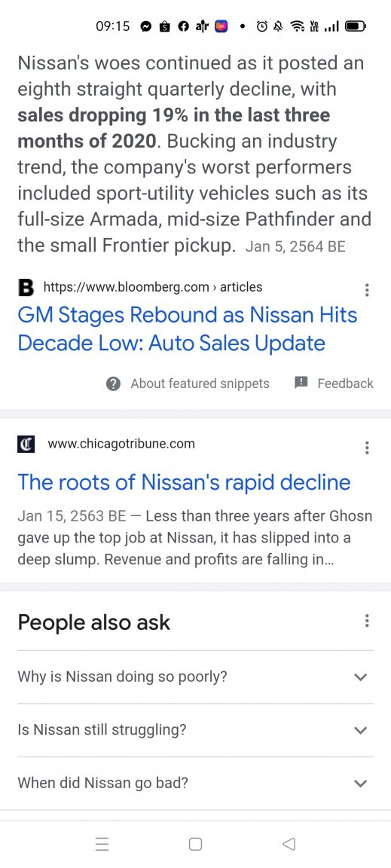The image size is (391, 868).
Task: Expand "Why is Nissan doing so poorly?"
Action: coord(196,677)
